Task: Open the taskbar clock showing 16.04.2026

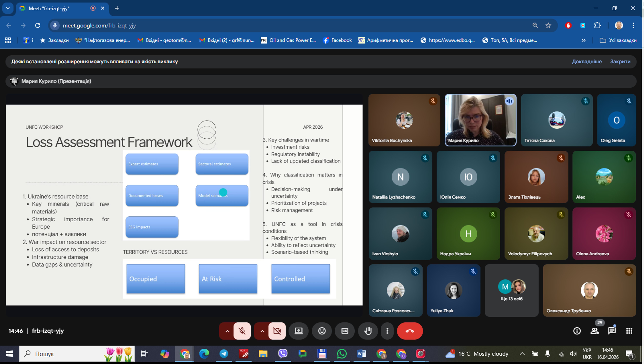Action: [x=608, y=353]
